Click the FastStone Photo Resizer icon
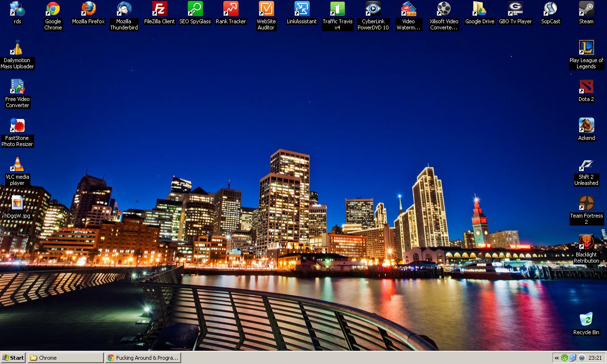The width and height of the screenshot is (607, 364). point(17,126)
